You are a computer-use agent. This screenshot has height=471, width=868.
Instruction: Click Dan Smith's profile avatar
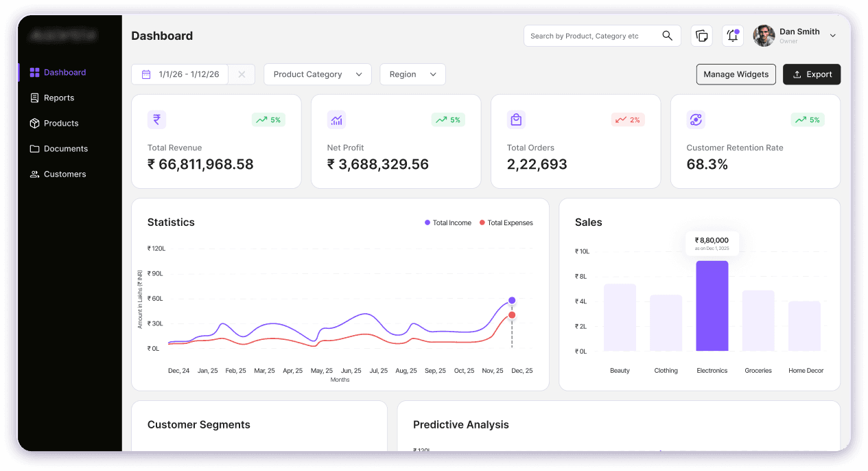point(764,36)
